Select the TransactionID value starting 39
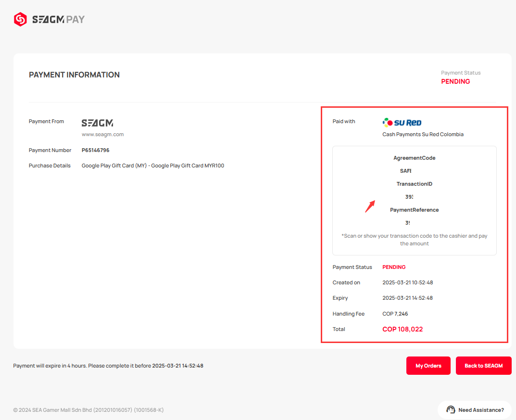 pyautogui.click(x=409, y=197)
